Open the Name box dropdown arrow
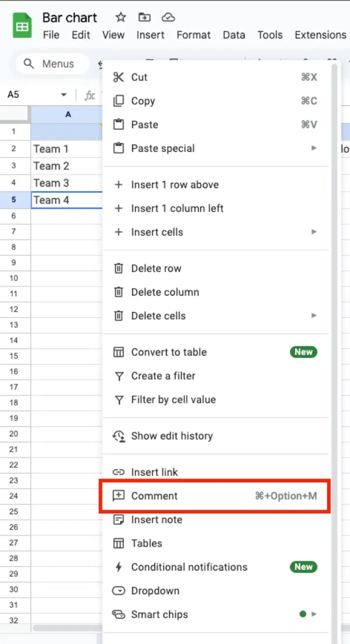This screenshot has height=644, width=350. [x=64, y=95]
